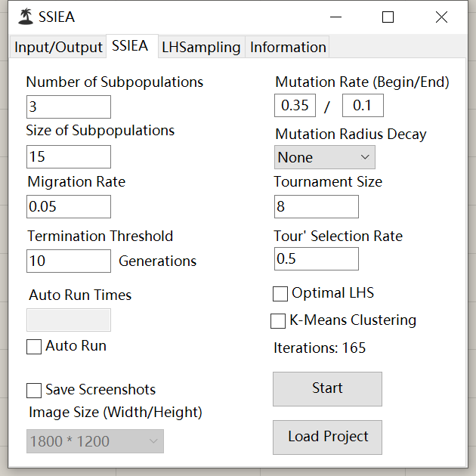Click the Start button

[327, 389]
